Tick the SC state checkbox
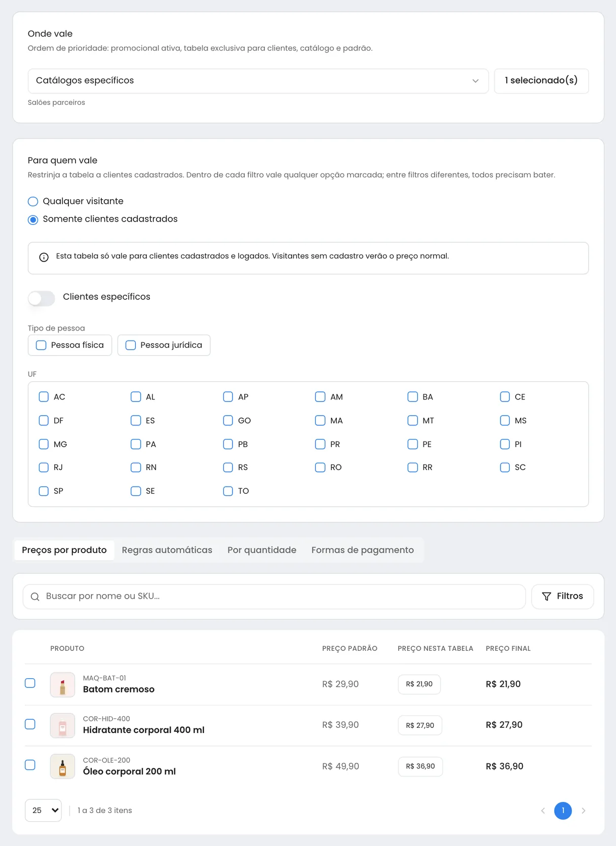Image resolution: width=616 pixels, height=846 pixels. pos(505,467)
